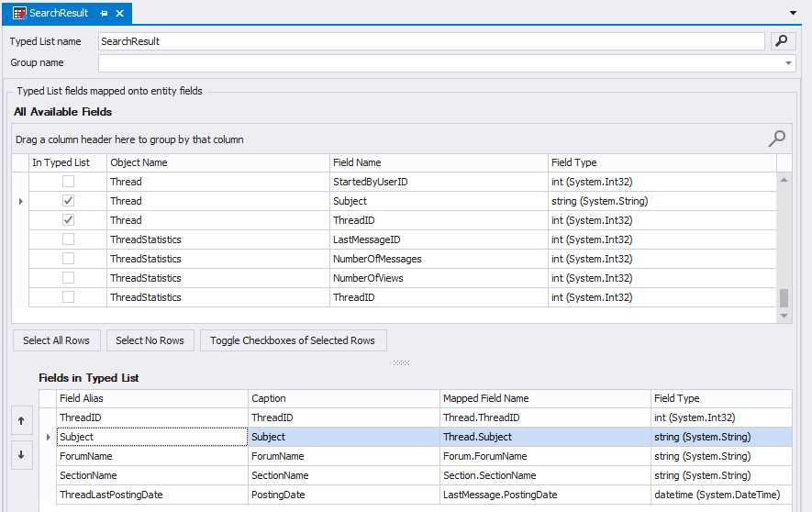
Task: Select the ThreadLastPostingDate field alias cell
Action: click(x=151, y=495)
